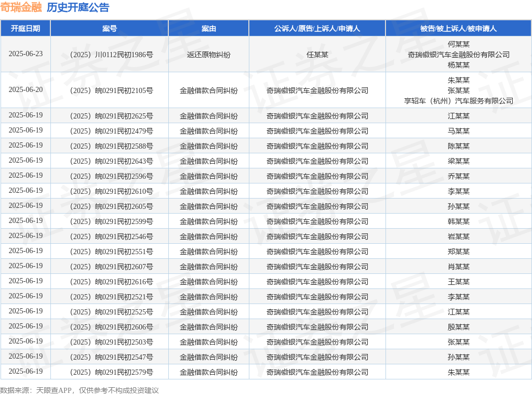This screenshot has height=395, width=532.
Task: Click defendant 享轺车（杭州）汽车服务有限公司
Action: coord(458,101)
